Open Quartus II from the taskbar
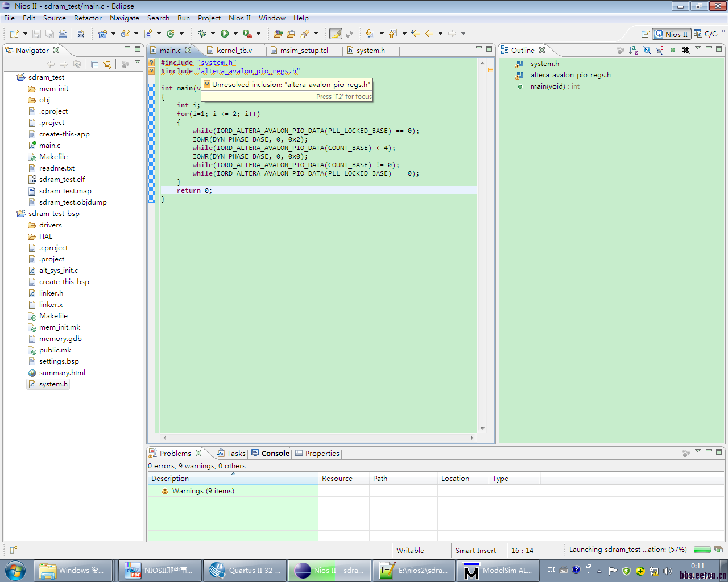Viewport: 728px width, 582px height. [245, 571]
